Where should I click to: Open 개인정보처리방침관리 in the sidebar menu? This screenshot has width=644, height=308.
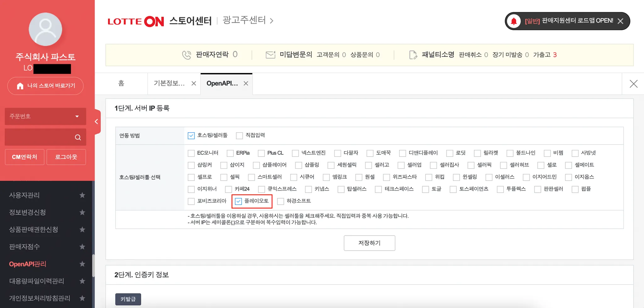(x=40, y=298)
